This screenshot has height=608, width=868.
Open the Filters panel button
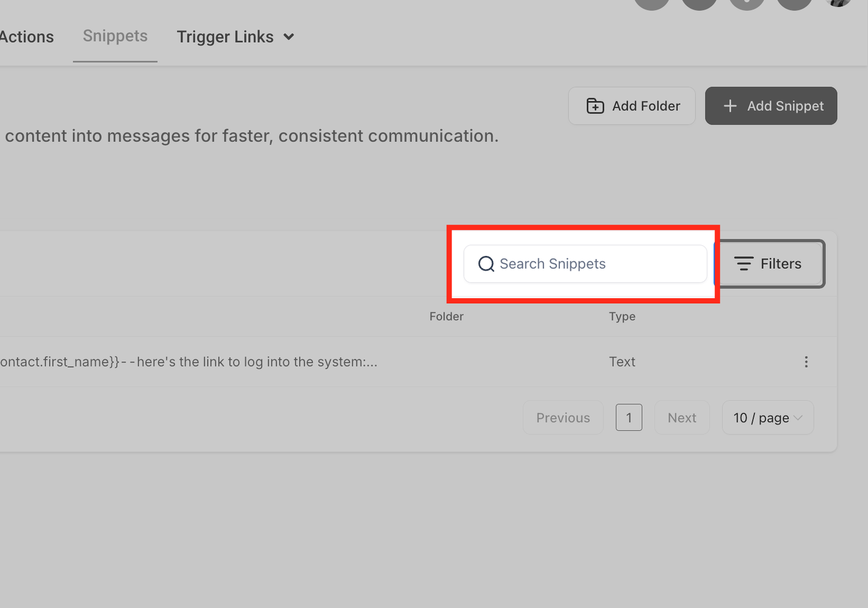(x=769, y=264)
